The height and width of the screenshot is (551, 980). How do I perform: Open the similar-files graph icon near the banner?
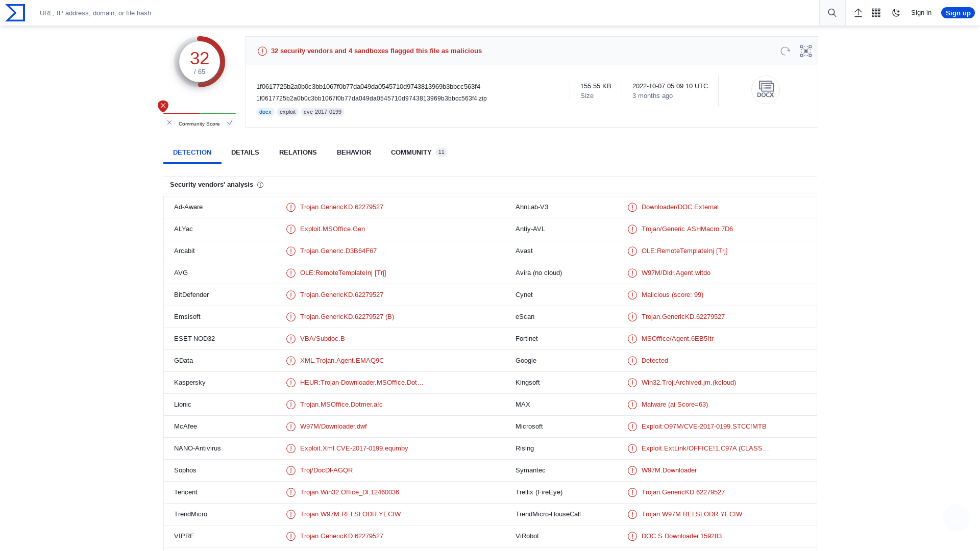coord(805,51)
